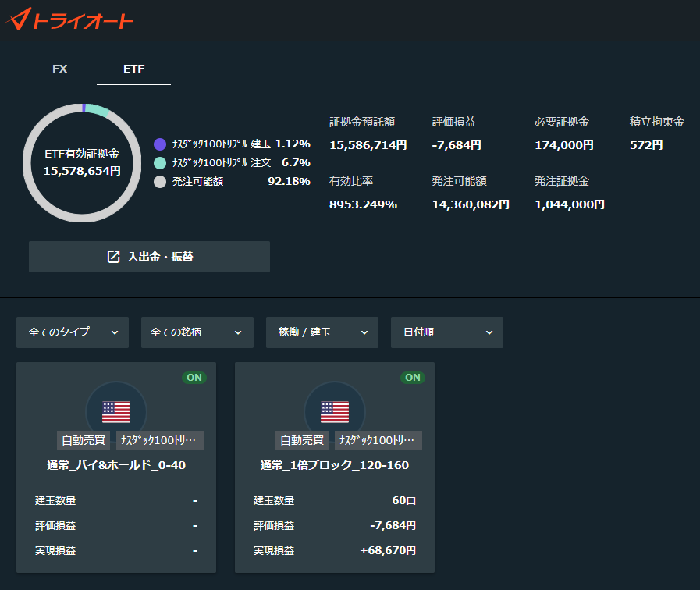The width and height of the screenshot is (700, 590).
Task: Expand the 全てのタイプ dropdown
Action: 73,332
